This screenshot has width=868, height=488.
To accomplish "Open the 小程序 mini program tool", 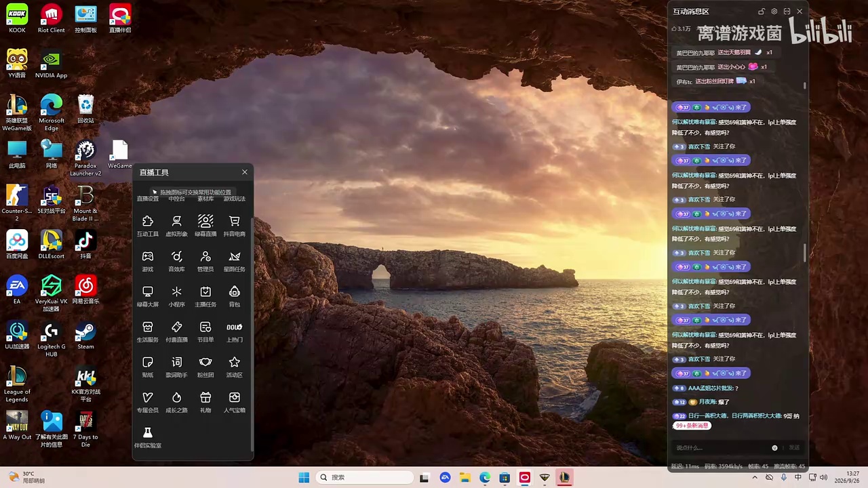I will [176, 296].
